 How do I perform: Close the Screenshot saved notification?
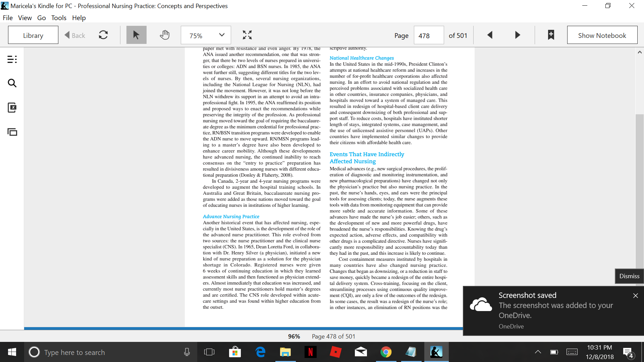coord(636,296)
